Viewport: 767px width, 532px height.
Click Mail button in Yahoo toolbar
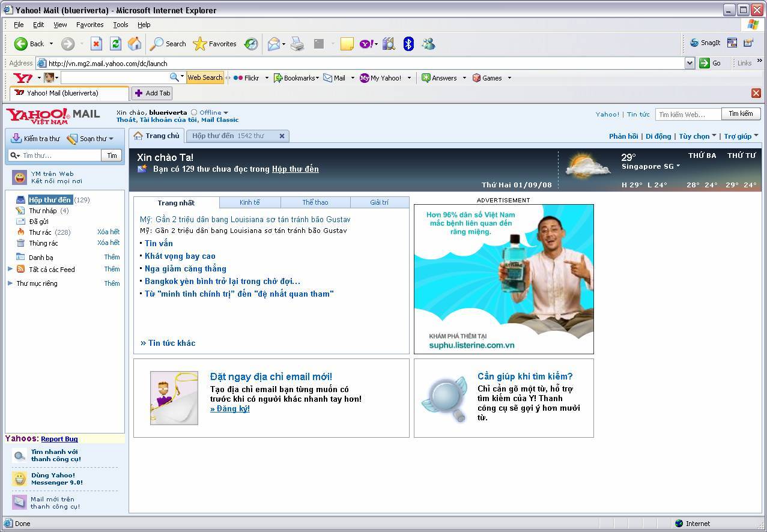335,78
